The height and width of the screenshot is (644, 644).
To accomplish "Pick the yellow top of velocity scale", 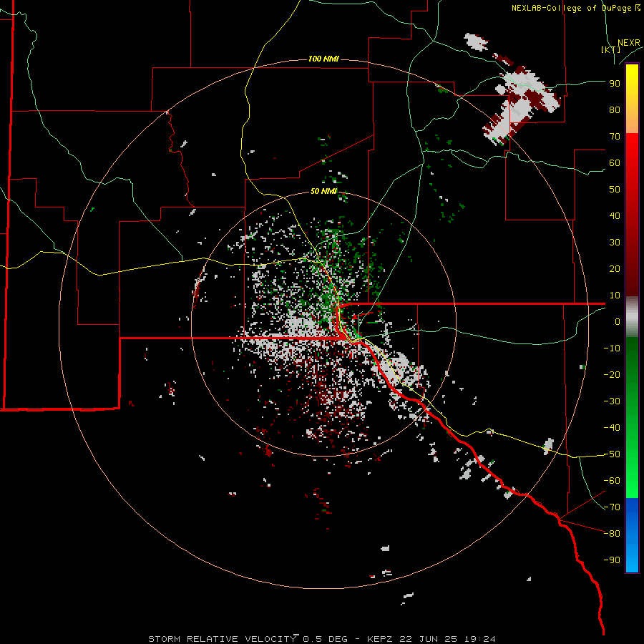I will coord(632,99).
